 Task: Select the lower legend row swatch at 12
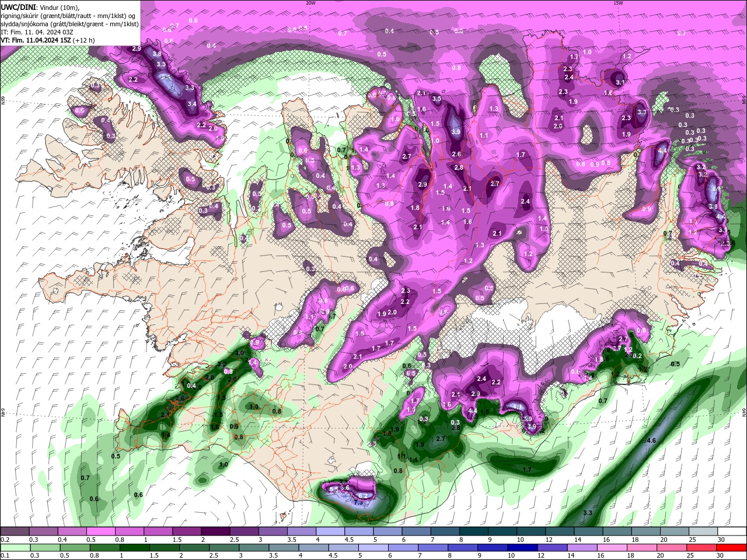(553, 548)
